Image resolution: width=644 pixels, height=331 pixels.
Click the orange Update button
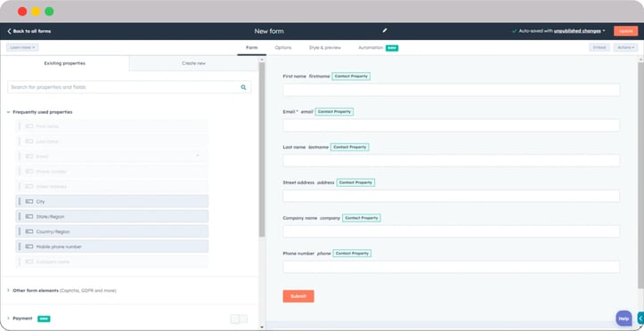625,31
